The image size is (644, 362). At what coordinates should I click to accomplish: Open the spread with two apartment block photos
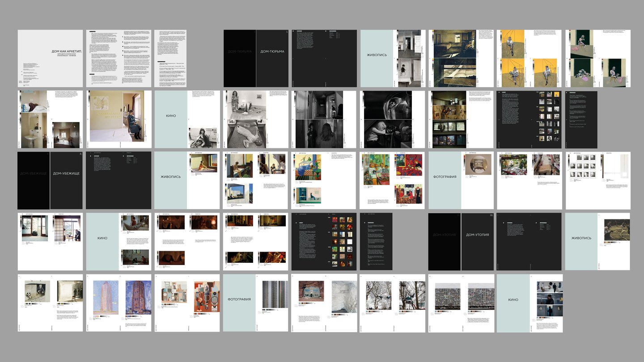(461, 303)
